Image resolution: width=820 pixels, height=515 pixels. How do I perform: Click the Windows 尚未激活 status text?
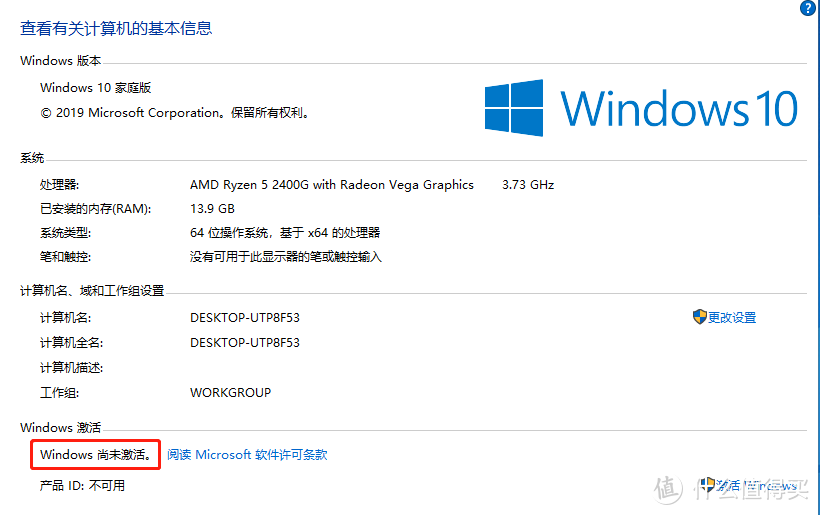[x=96, y=455]
